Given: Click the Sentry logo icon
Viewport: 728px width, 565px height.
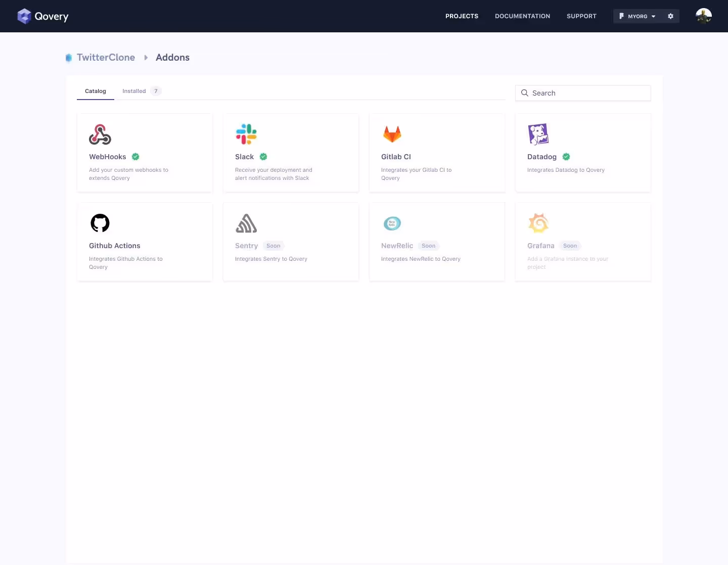Looking at the screenshot, I should [246, 223].
